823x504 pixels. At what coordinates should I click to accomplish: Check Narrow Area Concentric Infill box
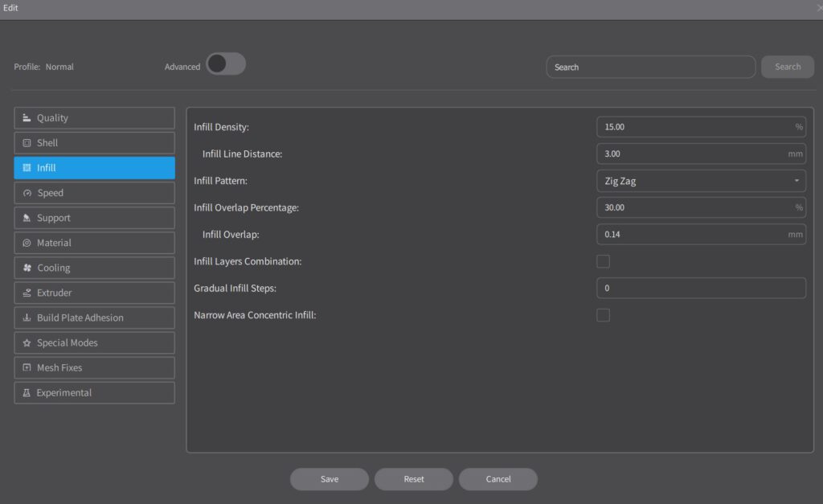603,315
